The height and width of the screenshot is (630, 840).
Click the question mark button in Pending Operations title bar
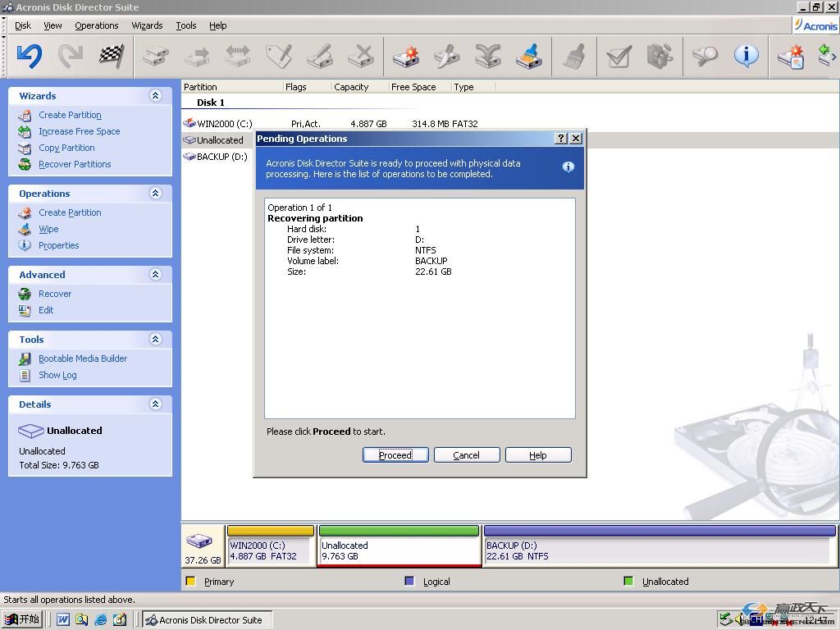pos(561,139)
